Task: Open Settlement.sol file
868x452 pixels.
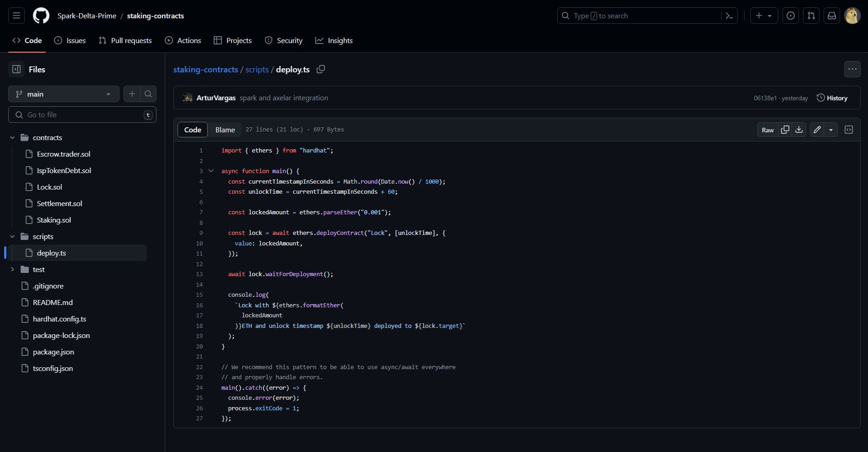Action: pos(59,203)
